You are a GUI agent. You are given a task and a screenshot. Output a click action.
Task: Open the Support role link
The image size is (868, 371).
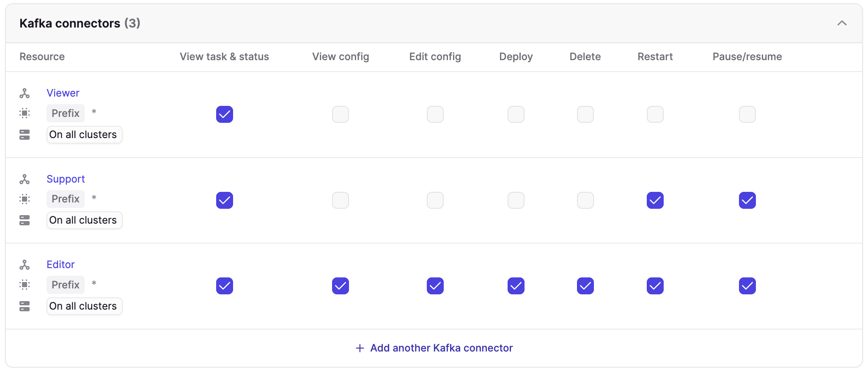point(66,179)
